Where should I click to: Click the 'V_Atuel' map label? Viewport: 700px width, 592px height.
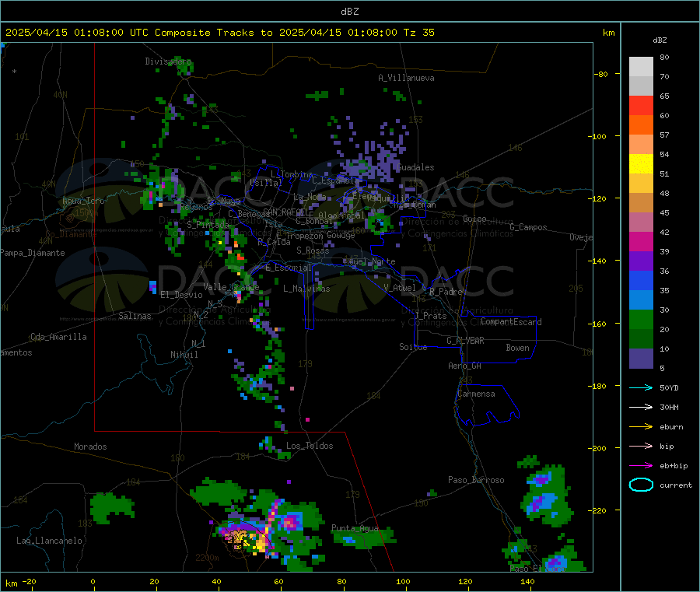(x=400, y=288)
